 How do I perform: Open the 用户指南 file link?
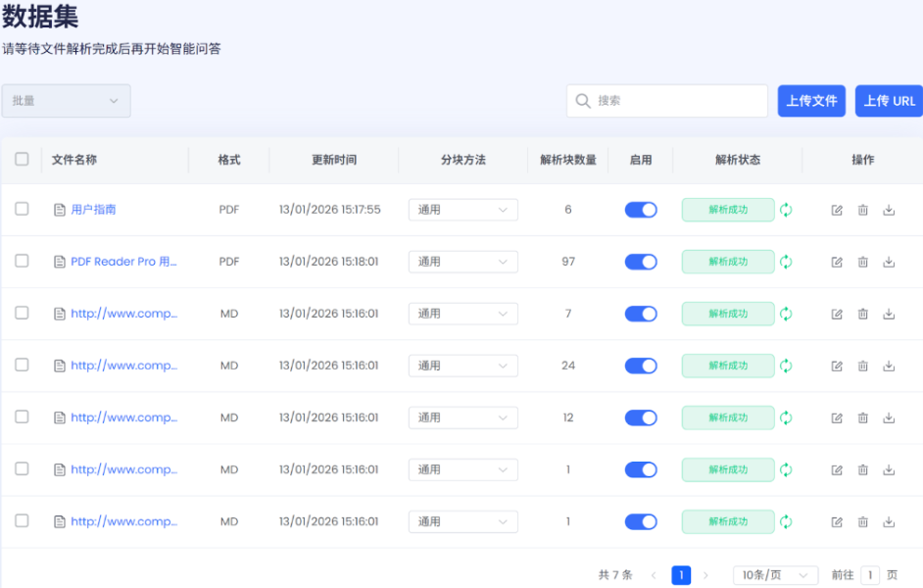pos(93,210)
